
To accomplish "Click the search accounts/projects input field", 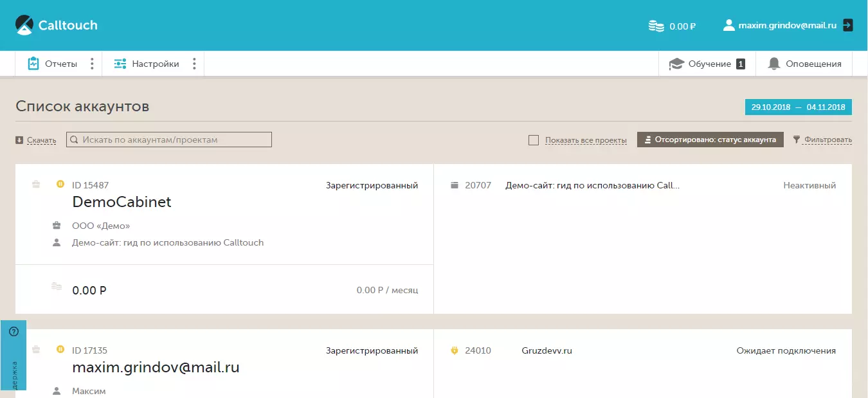I will coord(169,140).
